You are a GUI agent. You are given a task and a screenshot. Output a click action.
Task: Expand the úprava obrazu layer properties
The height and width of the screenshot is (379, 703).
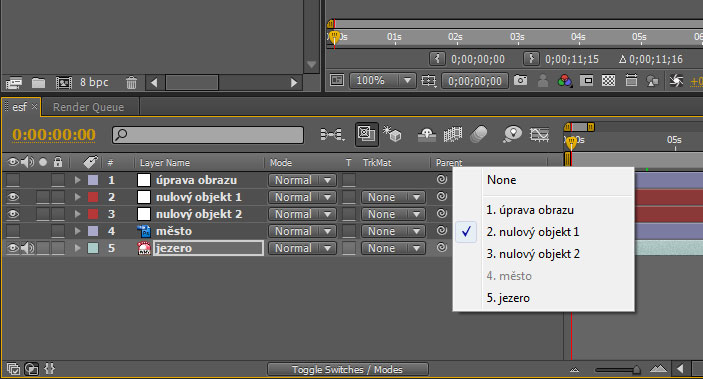pos(78,180)
